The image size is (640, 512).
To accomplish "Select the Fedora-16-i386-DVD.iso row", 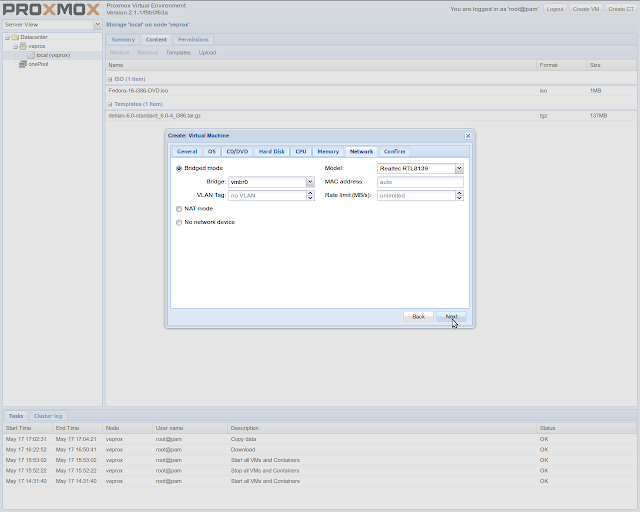I will point(371,91).
